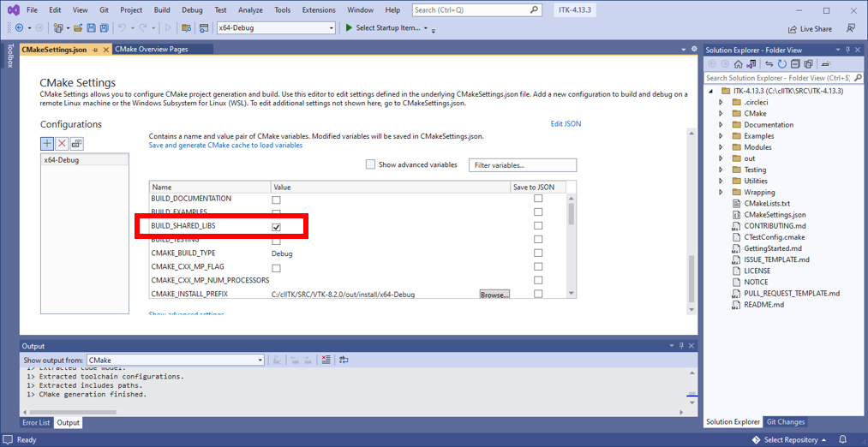Click the Show All Files icon
Image resolution: width=868 pixels, height=447 pixels.
pos(808,64)
